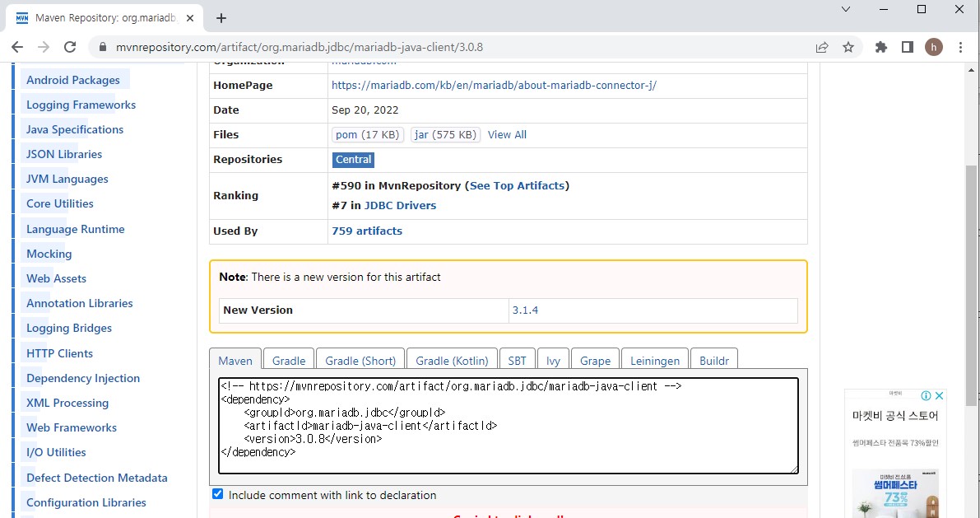Share this page icon in address bar
Image resolution: width=980 pixels, height=518 pixels.
coord(822,47)
